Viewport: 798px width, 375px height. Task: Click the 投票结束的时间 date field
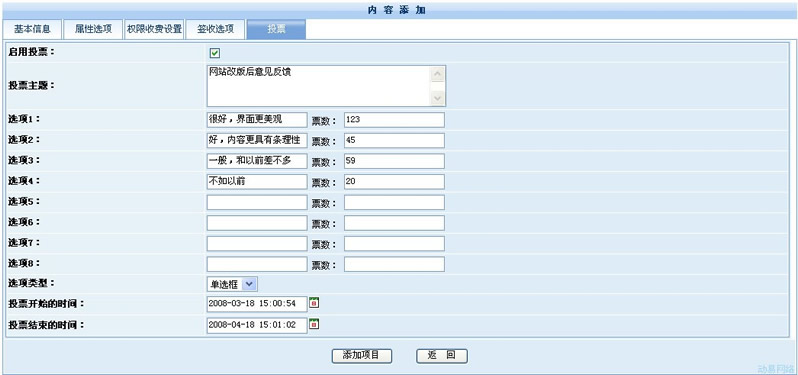257,325
